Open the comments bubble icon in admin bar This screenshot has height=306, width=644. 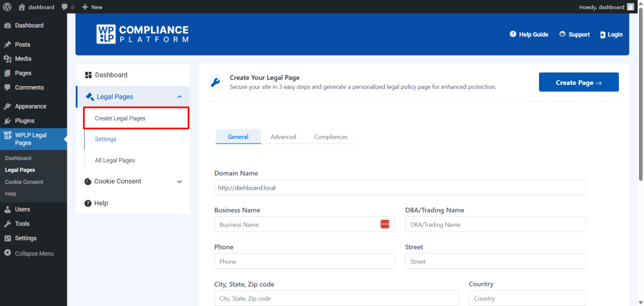[x=65, y=7]
